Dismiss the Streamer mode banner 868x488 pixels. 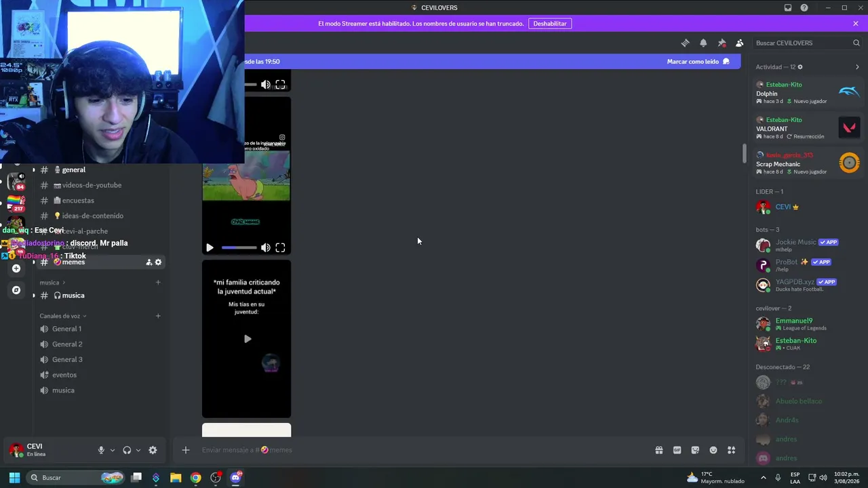pyautogui.click(x=856, y=24)
